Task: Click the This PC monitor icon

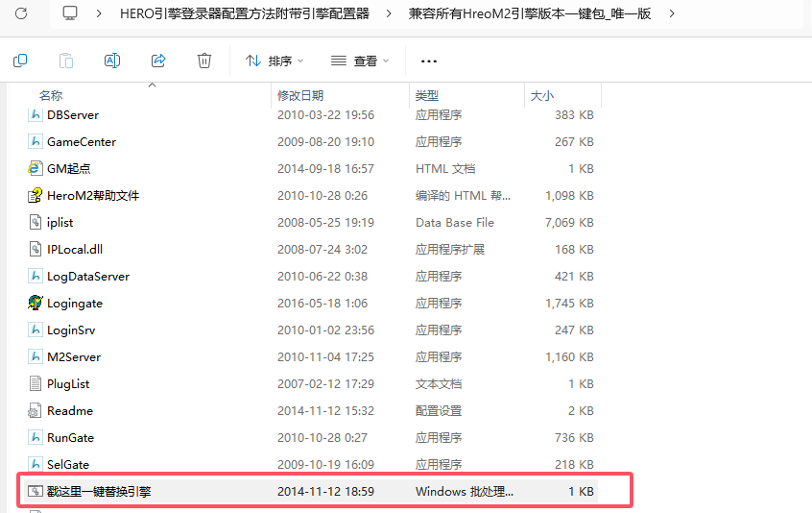Action: [70, 13]
